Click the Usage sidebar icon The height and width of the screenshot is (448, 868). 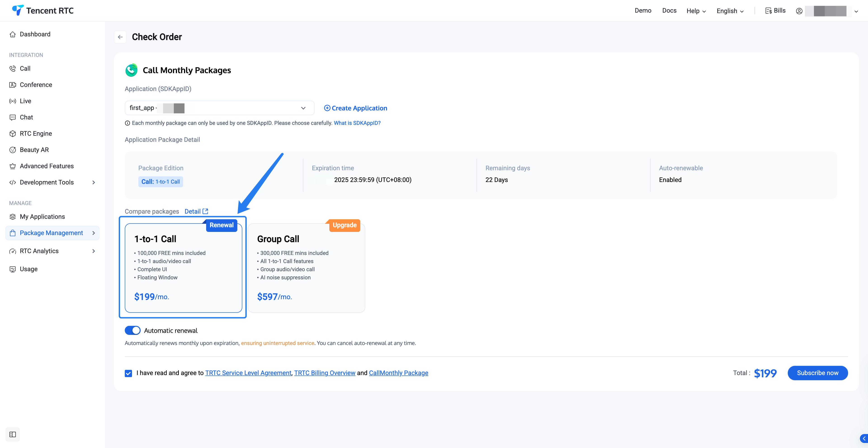click(x=28, y=269)
